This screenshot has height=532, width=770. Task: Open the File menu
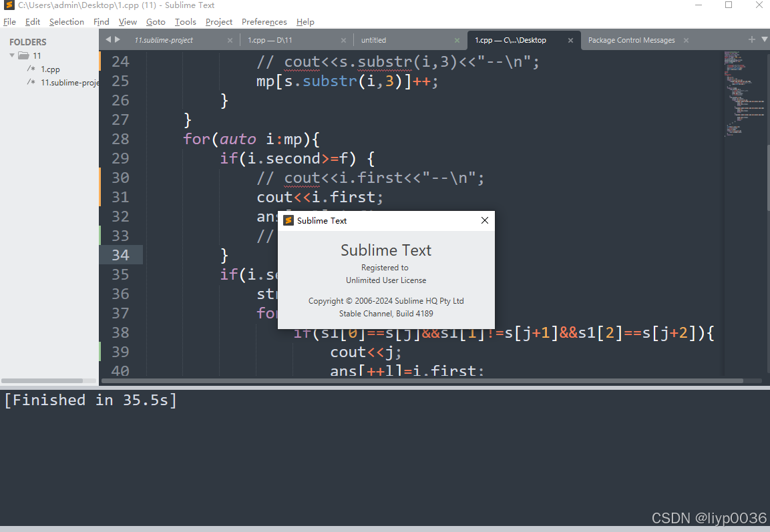point(9,21)
